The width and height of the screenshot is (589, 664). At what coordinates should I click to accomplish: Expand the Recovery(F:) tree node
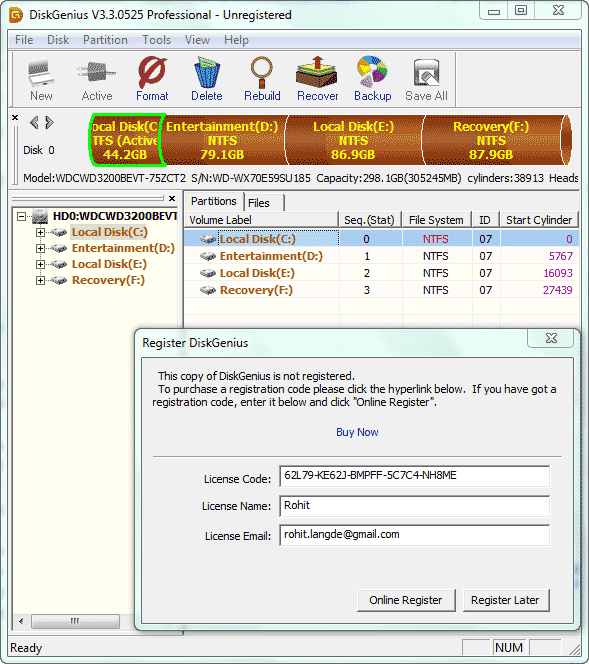pos(40,280)
